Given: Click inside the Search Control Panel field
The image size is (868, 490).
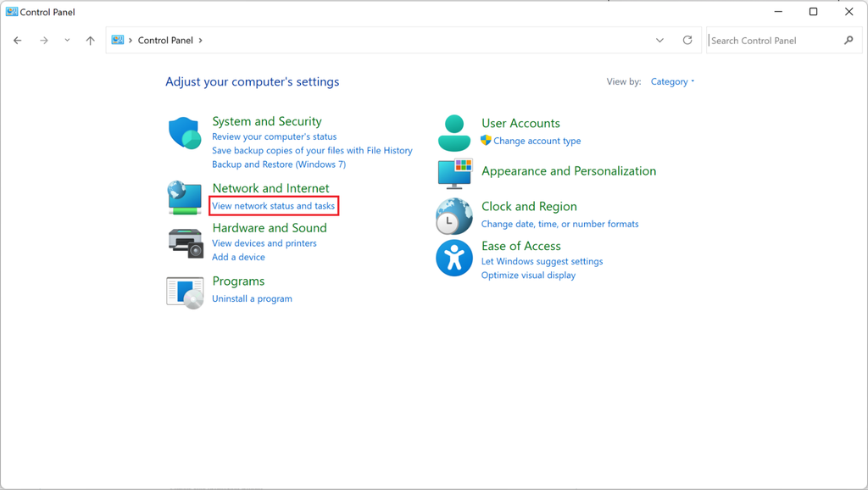Looking at the screenshot, I should [x=776, y=40].
